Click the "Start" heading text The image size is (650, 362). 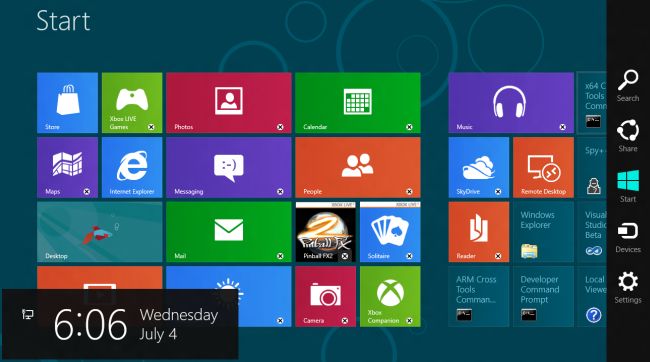coord(63,21)
